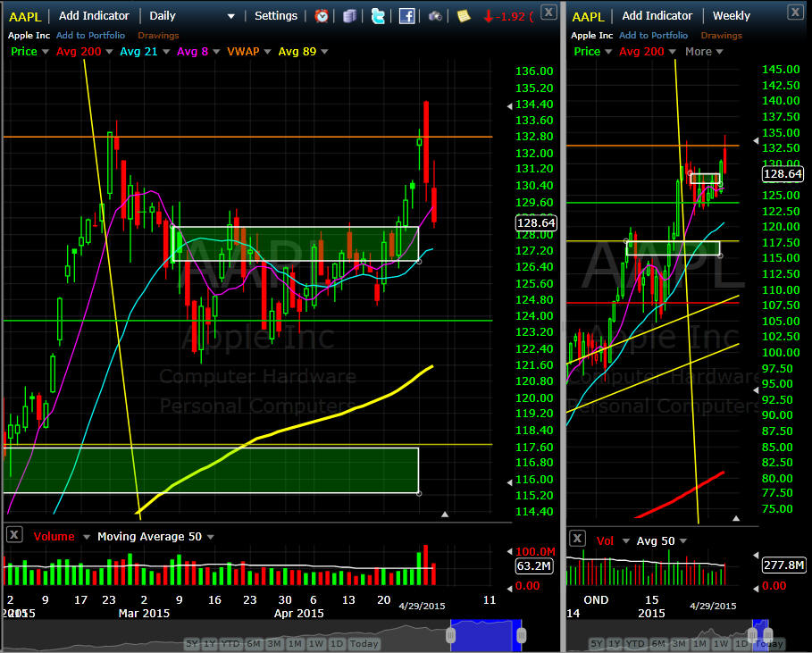
Task: Click the 63.2M volume label
Action: 534,565
